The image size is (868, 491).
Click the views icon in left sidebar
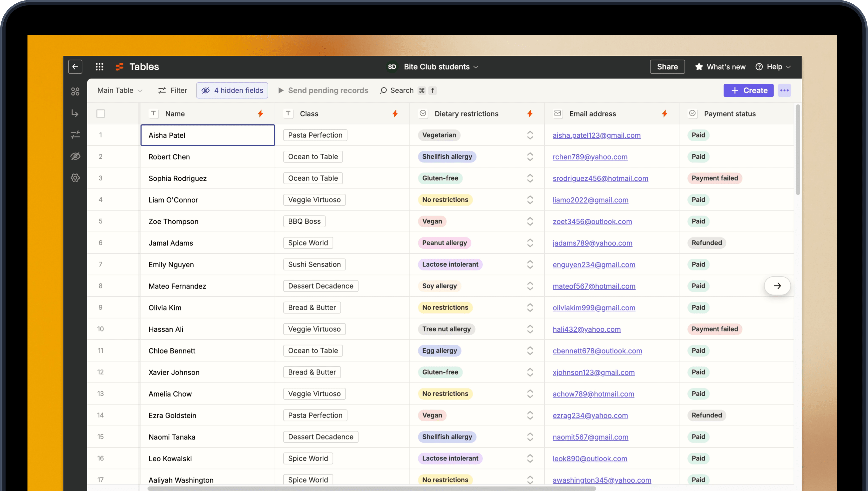pos(75,91)
